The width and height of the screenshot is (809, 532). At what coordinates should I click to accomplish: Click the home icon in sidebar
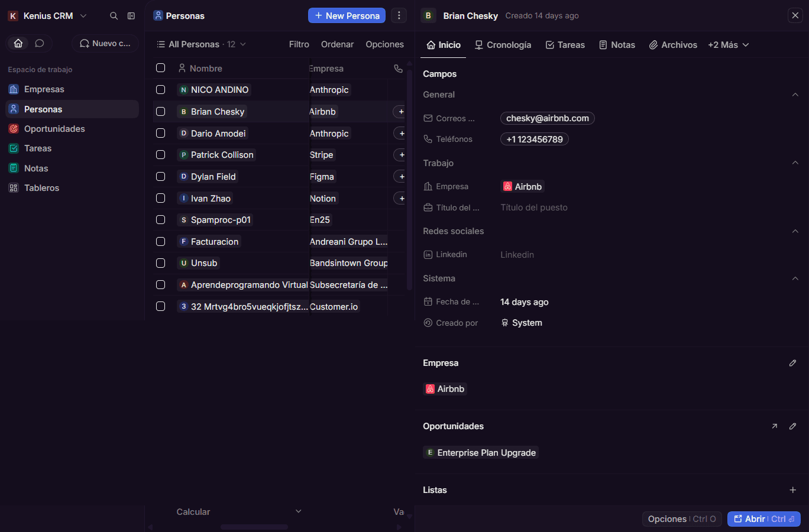click(x=18, y=43)
